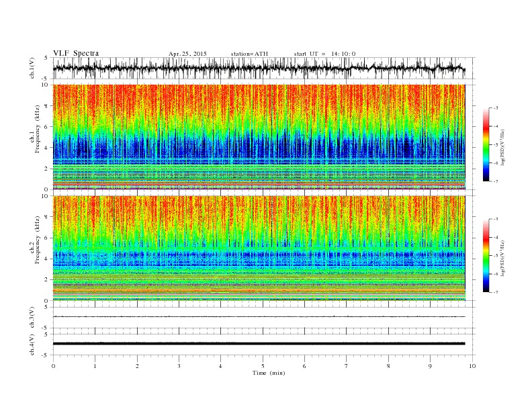The width and height of the screenshot is (532, 411).
Task: Click the ch.3 voltage waveform trace
Action: (259, 317)
